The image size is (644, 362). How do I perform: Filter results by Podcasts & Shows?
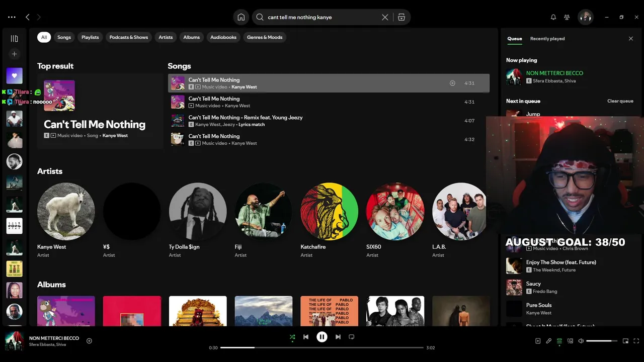(129, 37)
